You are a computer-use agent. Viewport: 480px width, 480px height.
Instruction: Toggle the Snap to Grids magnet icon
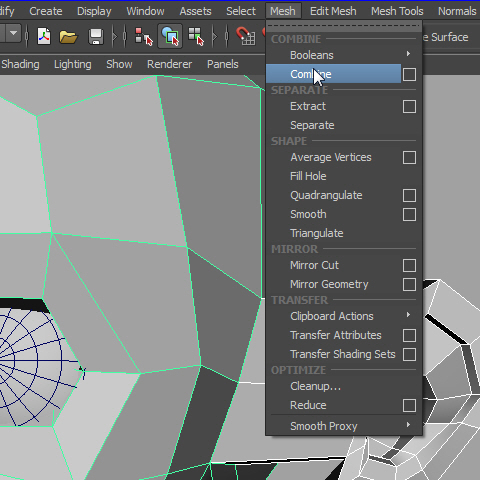click(x=246, y=36)
